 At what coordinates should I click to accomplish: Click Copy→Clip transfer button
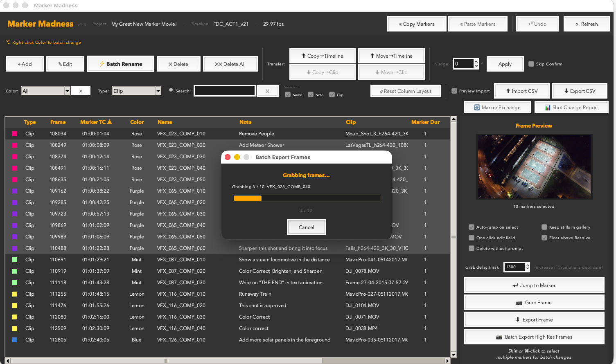(x=322, y=72)
